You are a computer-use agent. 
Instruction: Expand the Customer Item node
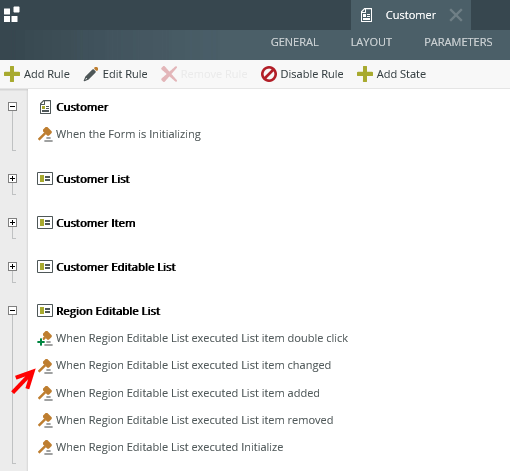[13, 223]
